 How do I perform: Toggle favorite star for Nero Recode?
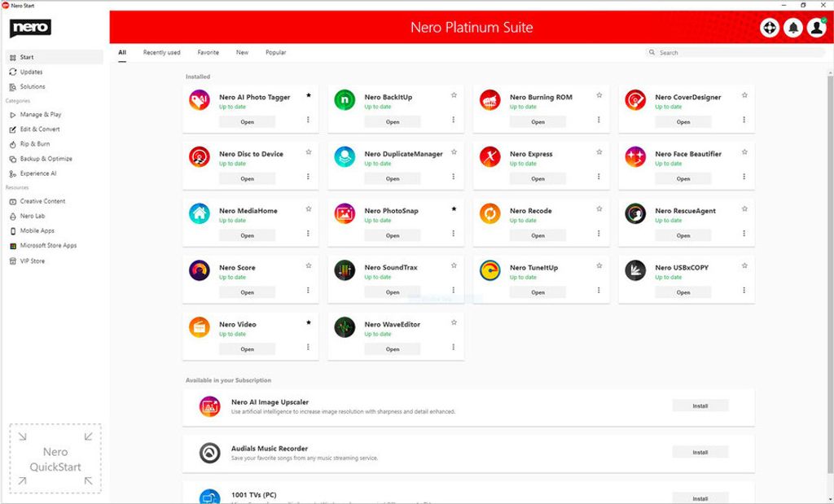coord(599,209)
